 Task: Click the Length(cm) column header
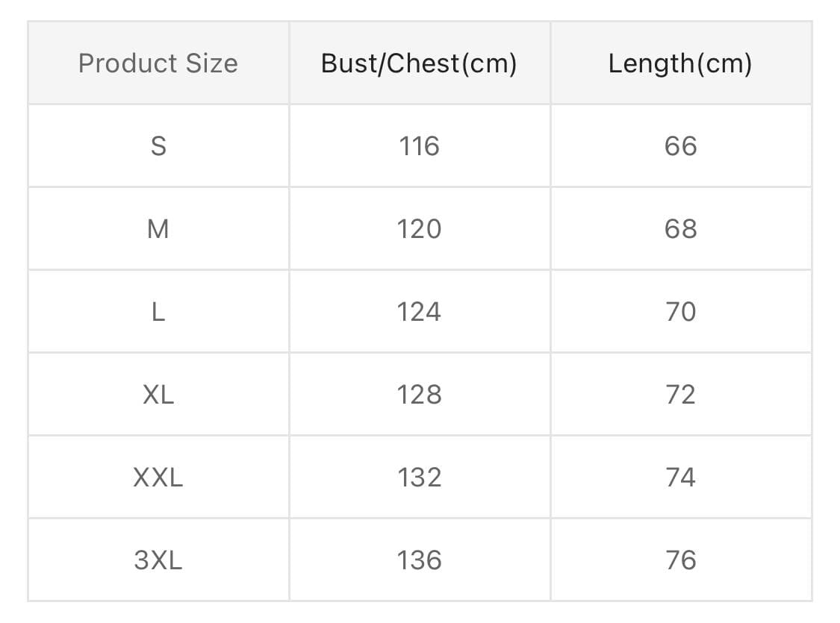tap(680, 63)
